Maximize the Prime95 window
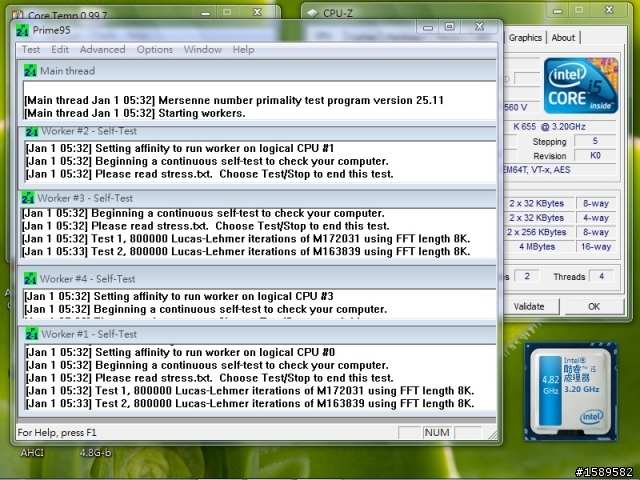This screenshot has width=640, height=480. pos(449,27)
